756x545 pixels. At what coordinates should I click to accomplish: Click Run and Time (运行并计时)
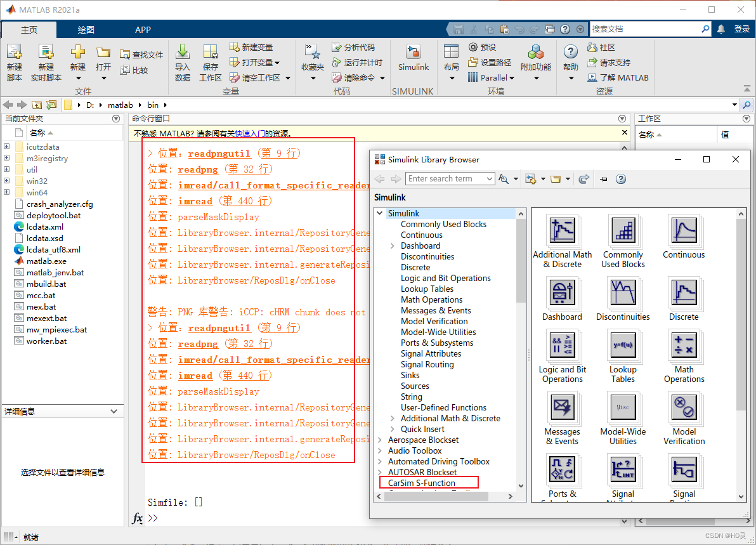click(x=357, y=63)
